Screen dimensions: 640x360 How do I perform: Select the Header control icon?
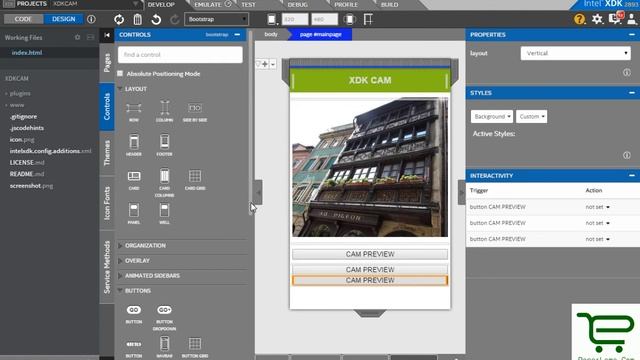coord(134,142)
